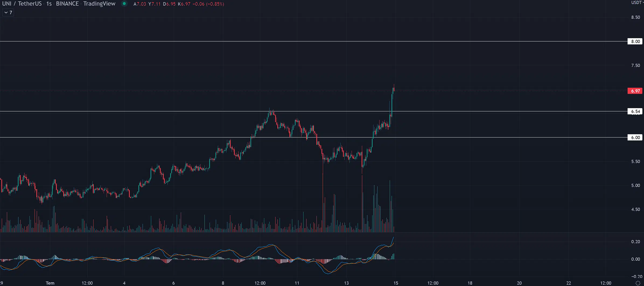The height and width of the screenshot is (286, 644).
Task: Click the date label 22 on time axis
Action: [569, 283]
